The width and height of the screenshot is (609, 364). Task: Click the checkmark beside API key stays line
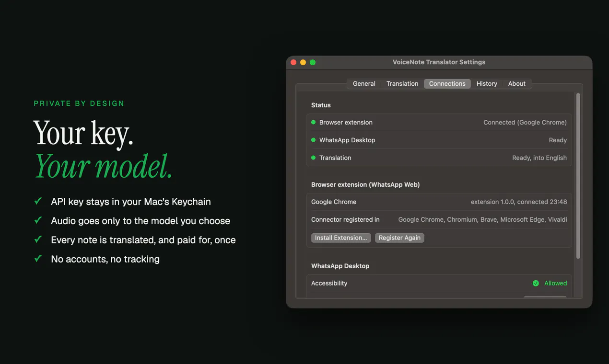[38, 201]
